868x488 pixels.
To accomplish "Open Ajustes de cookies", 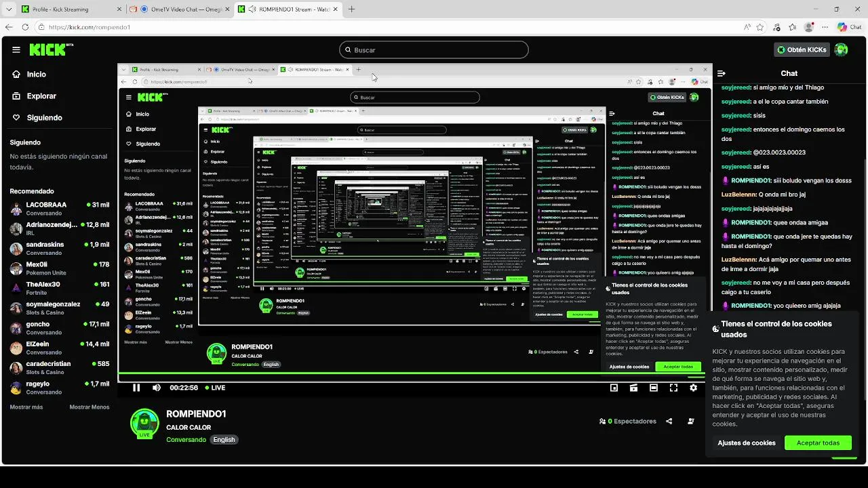I will click(747, 443).
